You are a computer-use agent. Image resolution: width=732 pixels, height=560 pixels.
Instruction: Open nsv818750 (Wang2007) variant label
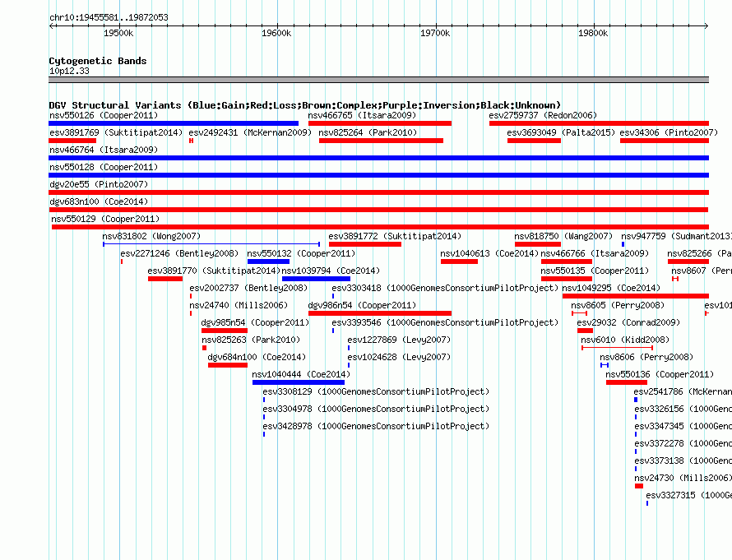pos(563,236)
